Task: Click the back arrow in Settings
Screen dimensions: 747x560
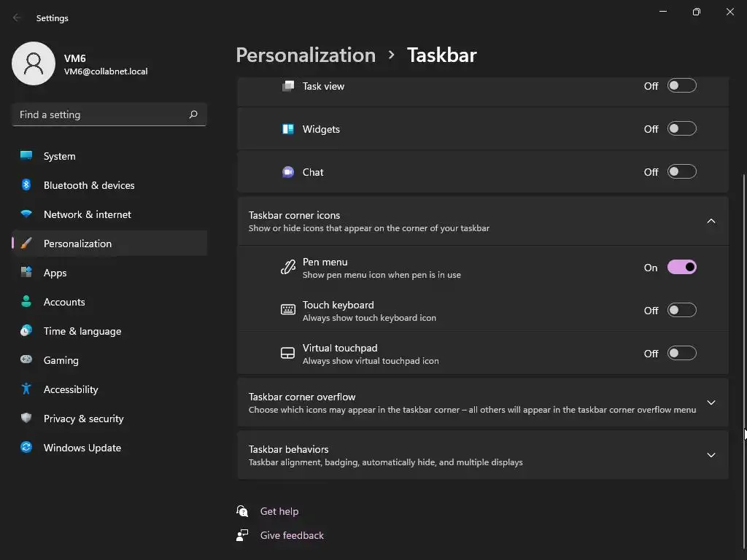Action: [x=18, y=17]
